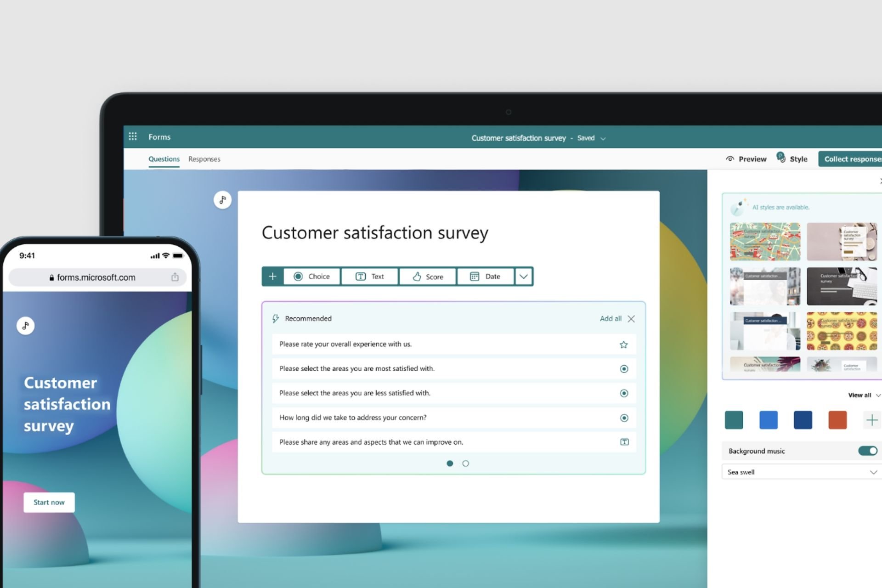Choose the beige notepad style thumbnail
Image resolution: width=882 pixels, height=588 pixels.
842,242
